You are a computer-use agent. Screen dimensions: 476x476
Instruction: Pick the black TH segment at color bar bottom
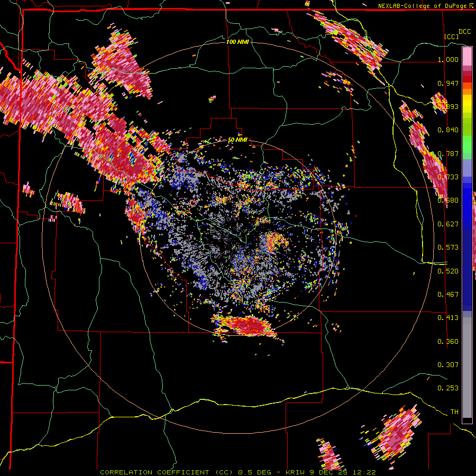[x=467, y=420]
